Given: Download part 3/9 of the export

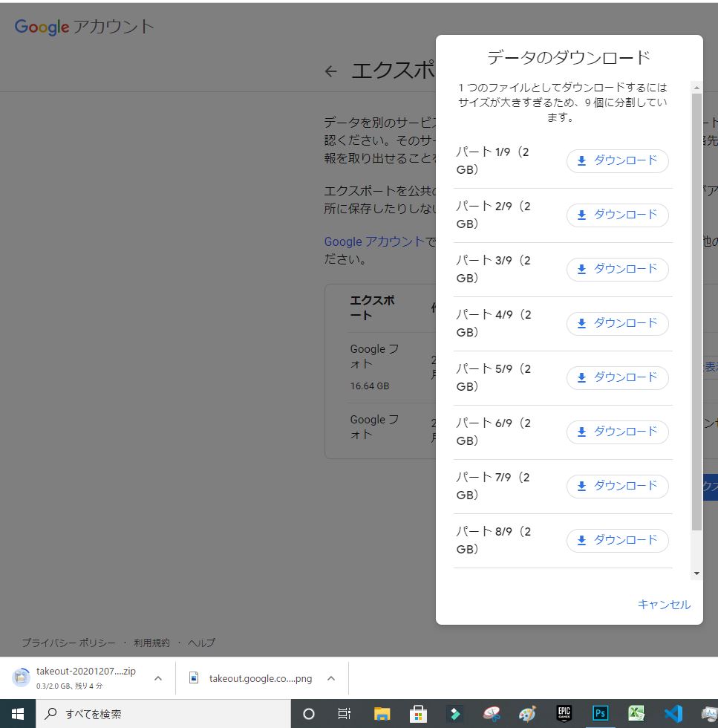Looking at the screenshot, I should [x=617, y=269].
